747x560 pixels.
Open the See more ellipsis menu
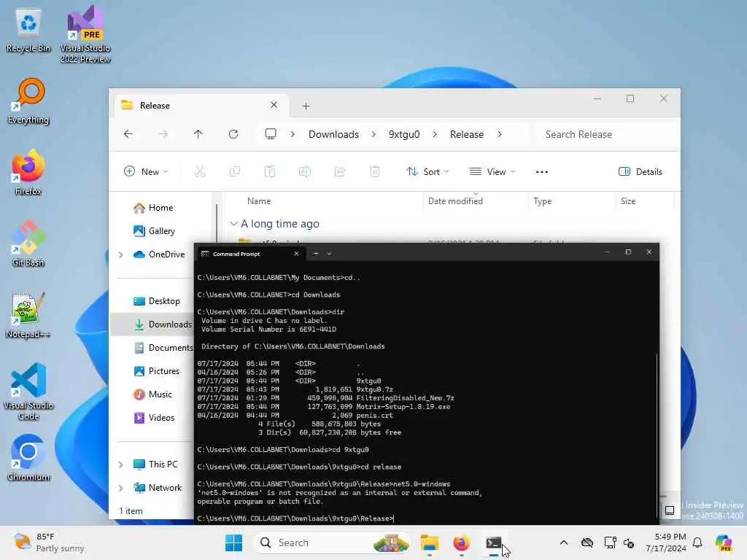(542, 172)
